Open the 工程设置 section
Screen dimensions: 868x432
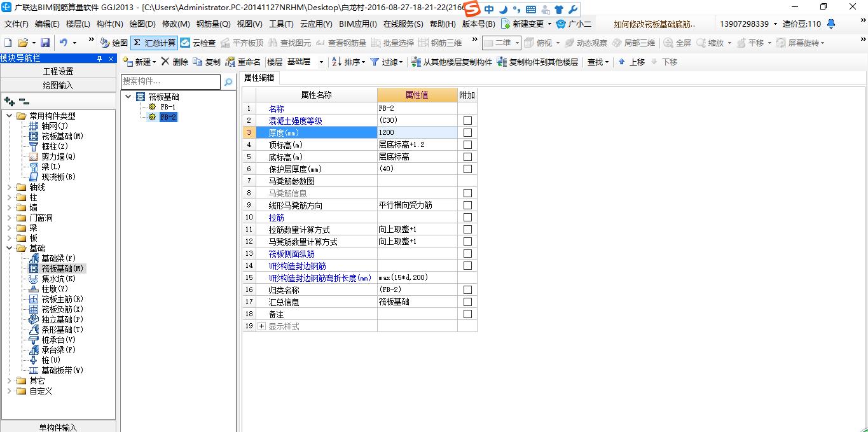pyautogui.click(x=58, y=71)
